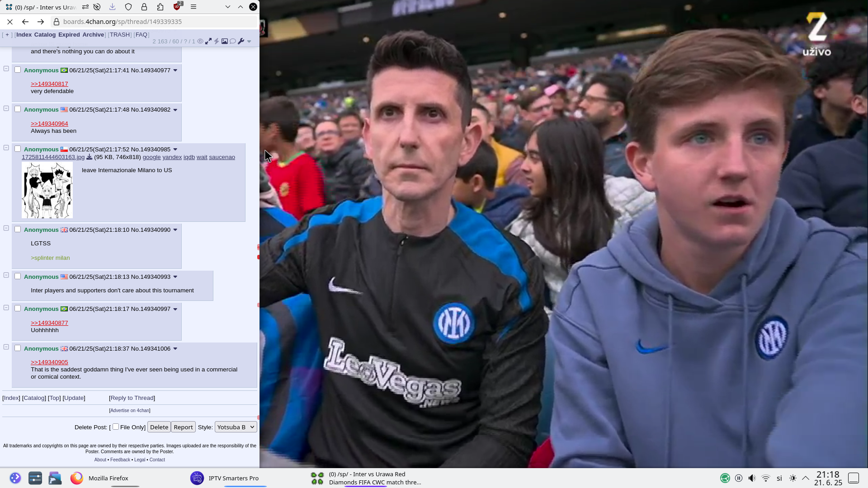This screenshot has width=868, height=488.
Task: Open the quick reply speech bubble icon
Action: pos(233,41)
